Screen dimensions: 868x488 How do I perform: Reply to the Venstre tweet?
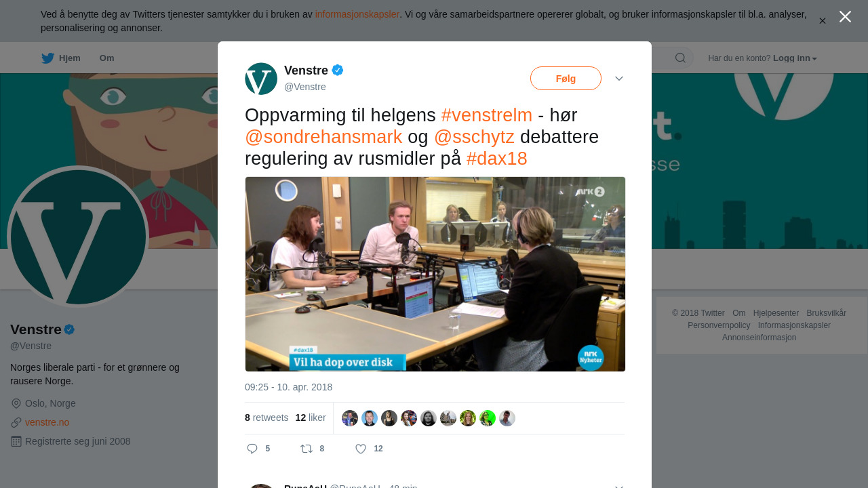click(x=258, y=449)
